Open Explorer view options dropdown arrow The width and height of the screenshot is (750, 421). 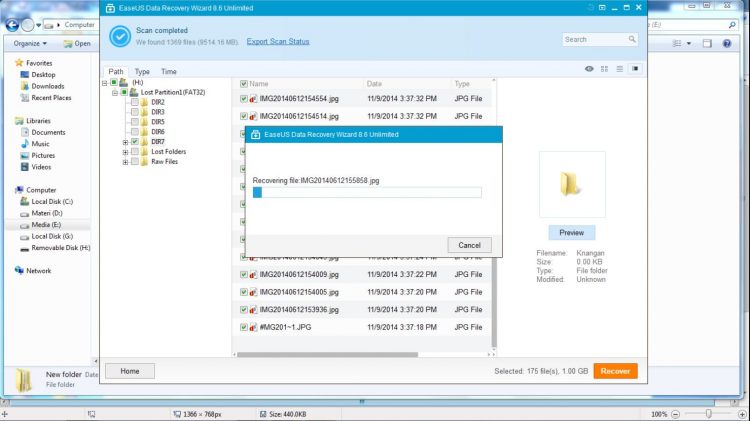click(689, 44)
